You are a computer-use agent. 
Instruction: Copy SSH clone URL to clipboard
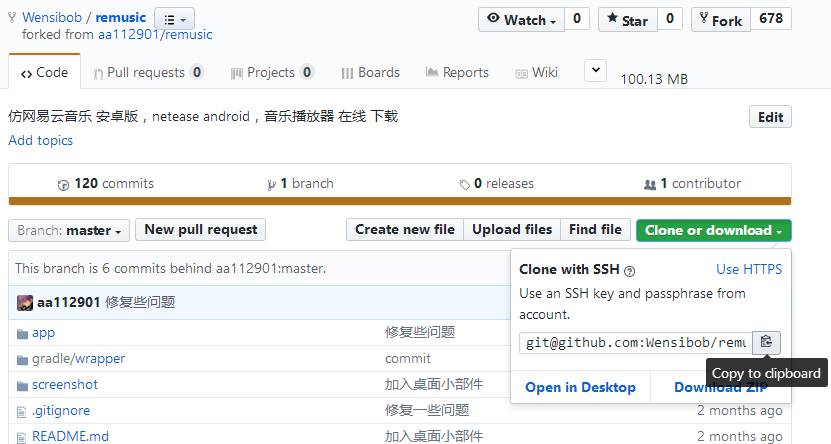point(766,342)
